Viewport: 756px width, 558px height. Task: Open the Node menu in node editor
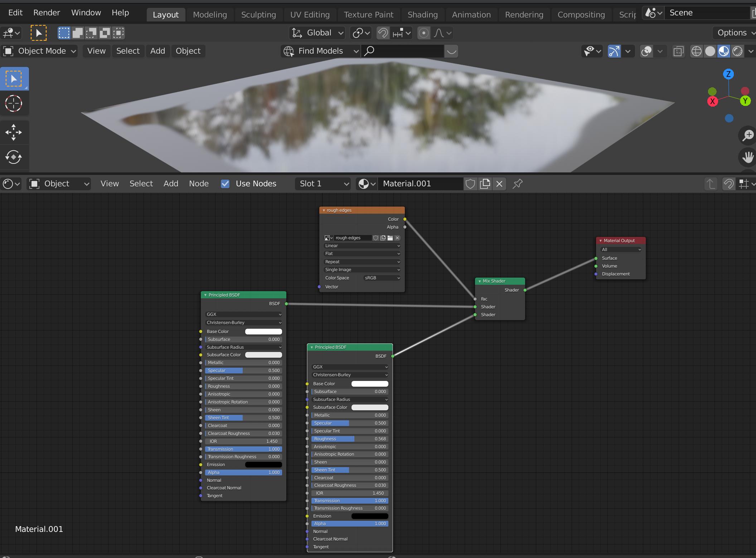pyautogui.click(x=199, y=184)
